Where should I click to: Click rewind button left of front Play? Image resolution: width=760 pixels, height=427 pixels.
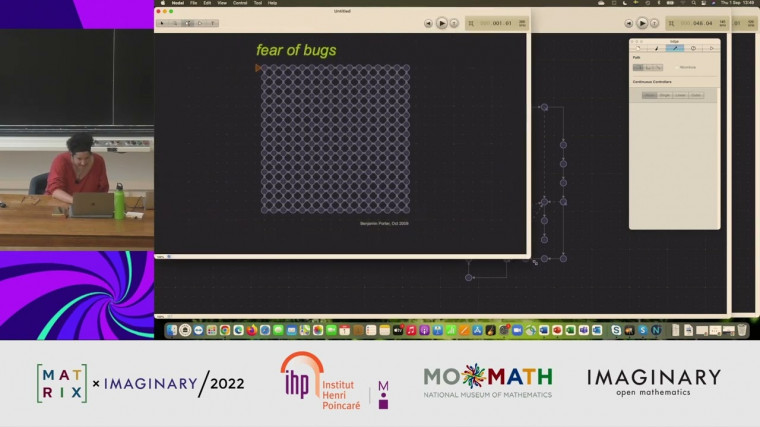pos(428,23)
